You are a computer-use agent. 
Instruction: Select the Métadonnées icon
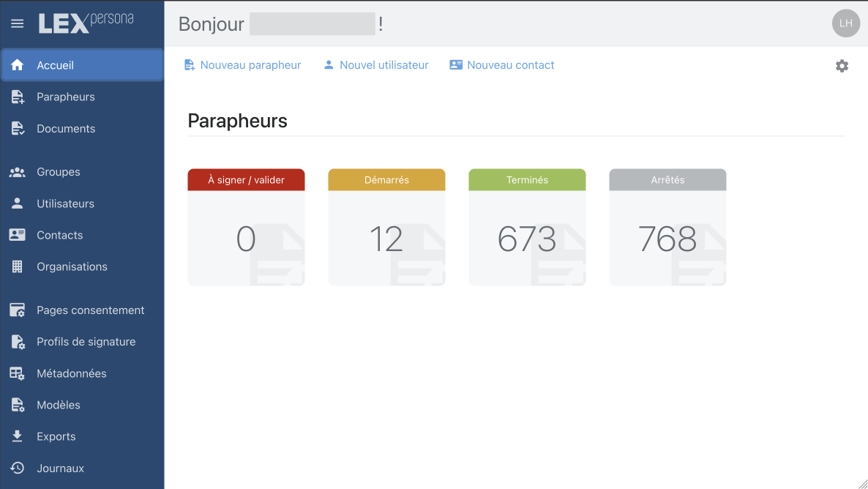(x=18, y=373)
